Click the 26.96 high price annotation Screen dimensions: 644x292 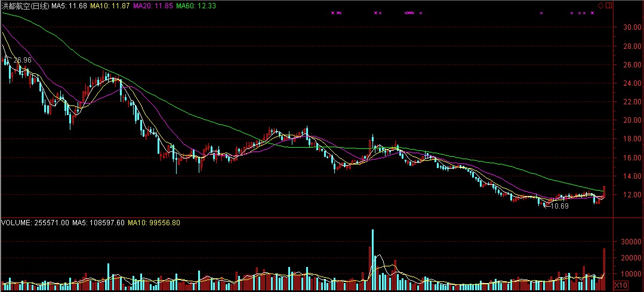(22, 60)
